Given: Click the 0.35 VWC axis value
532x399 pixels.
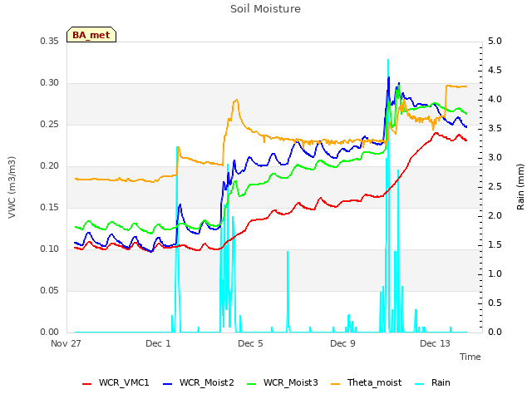Looking at the screenshot, I should (50, 42).
